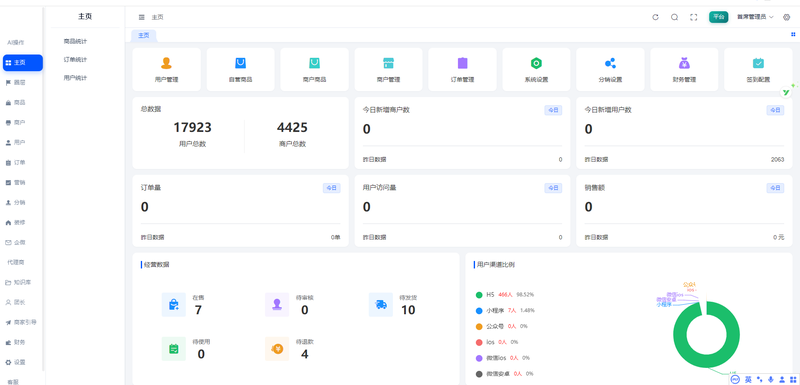Open the 商户管理 store icon

coord(388,63)
